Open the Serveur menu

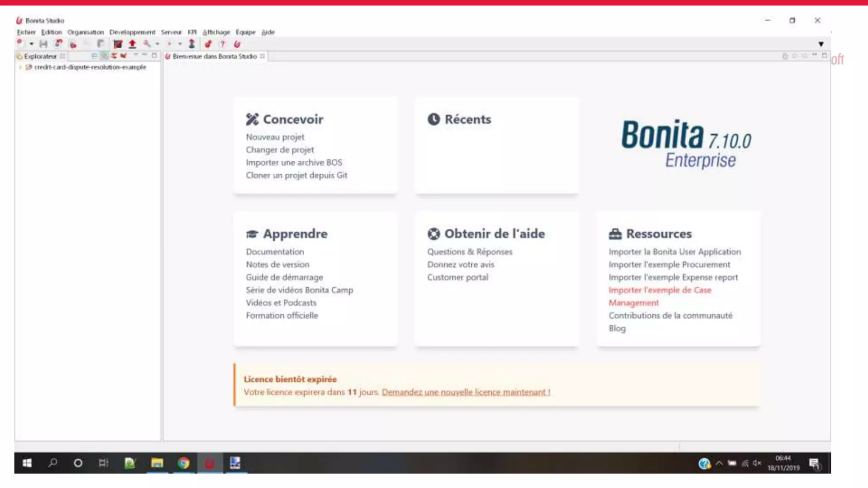tap(171, 32)
